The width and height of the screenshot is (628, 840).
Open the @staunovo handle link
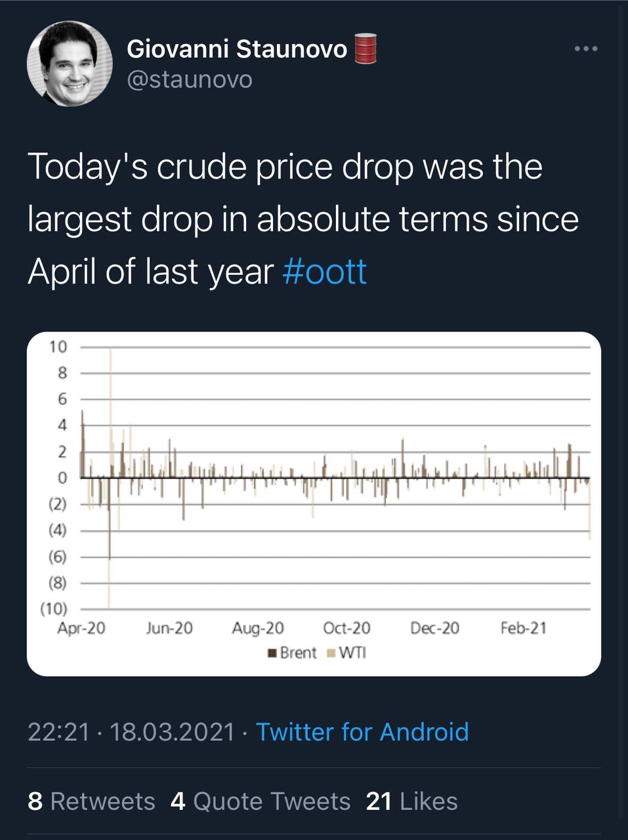pos(189,79)
